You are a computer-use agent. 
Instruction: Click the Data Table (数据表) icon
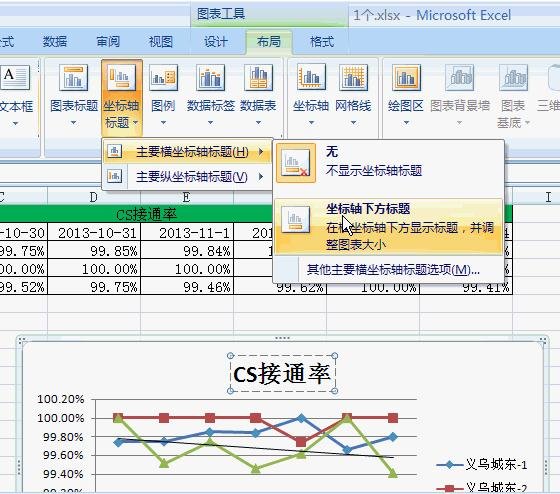(x=258, y=77)
